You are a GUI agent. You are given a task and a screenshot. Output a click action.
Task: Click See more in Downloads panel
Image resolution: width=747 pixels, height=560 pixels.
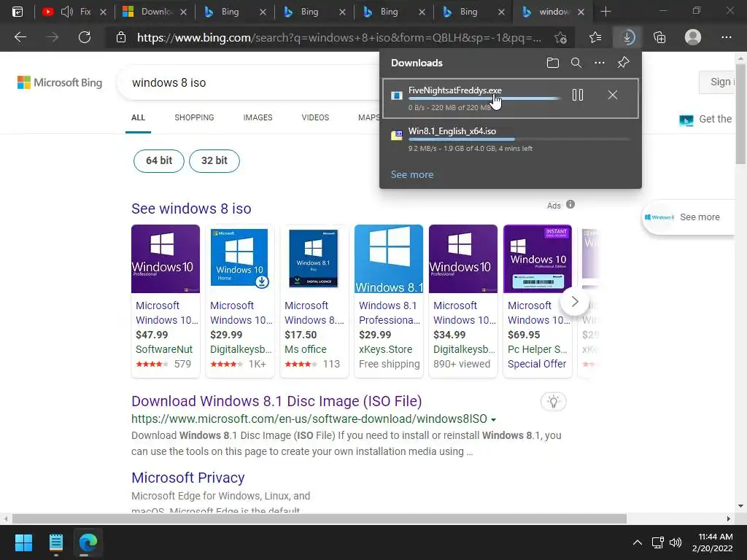412,175
